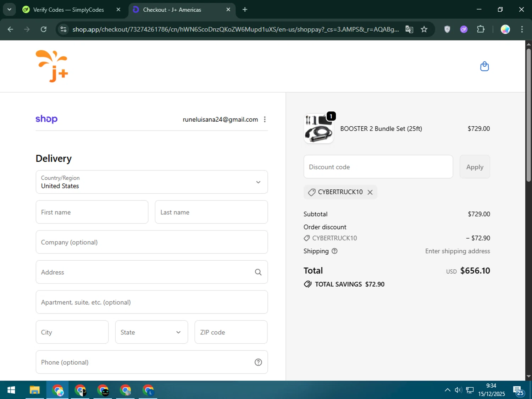The width and height of the screenshot is (532, 399).
Task: Click the forward navigation arrow
Action: (27, 29)
